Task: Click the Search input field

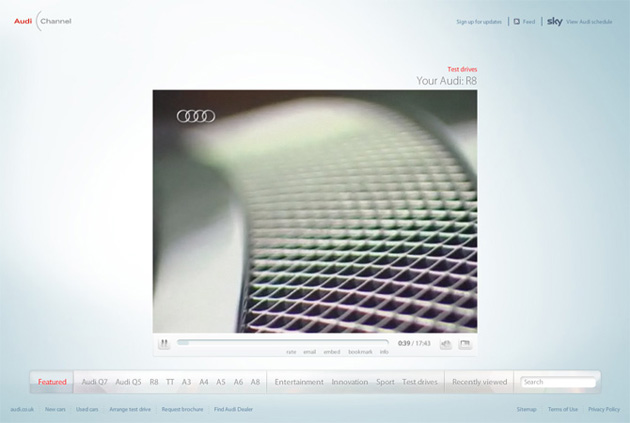Action: [560, 382]
